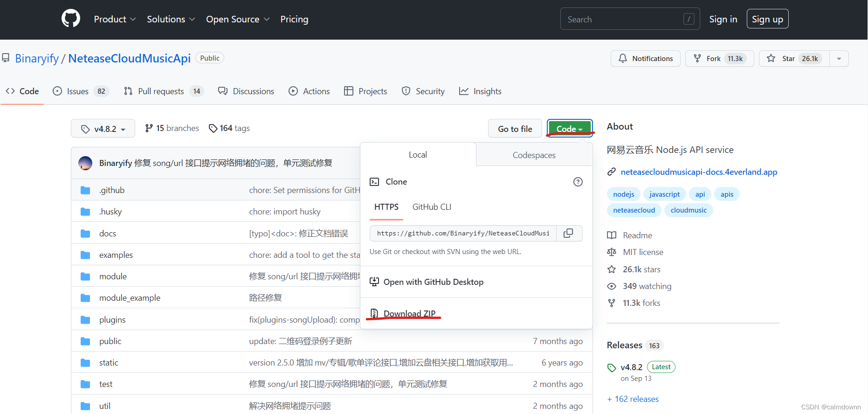
Task: Click the Sign up button
Action: [767, 19]
